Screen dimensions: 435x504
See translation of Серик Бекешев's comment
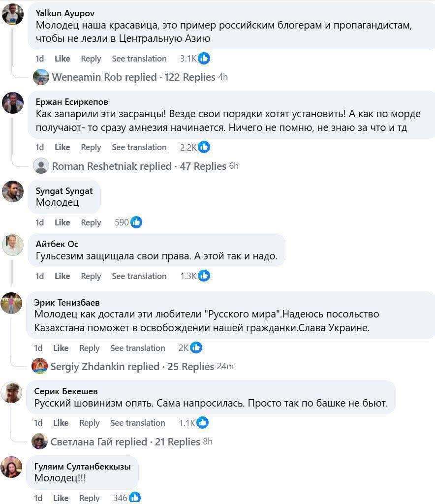138,423
